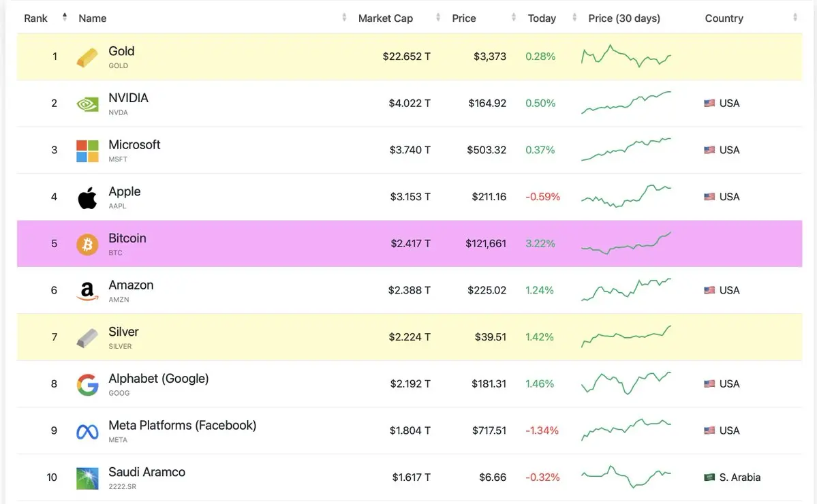Image resolution: width=817 pixels, height=504 pixels.
Task: Click the Meta 30-day price chart
Action: [x=626, y=430]
